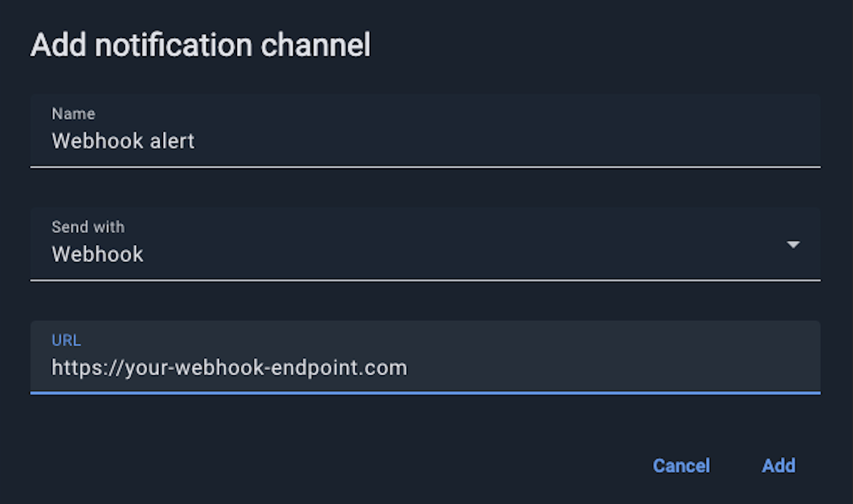Place cursor in the Webhook alert text
The image size is (853, 504).
pos(123,141)
